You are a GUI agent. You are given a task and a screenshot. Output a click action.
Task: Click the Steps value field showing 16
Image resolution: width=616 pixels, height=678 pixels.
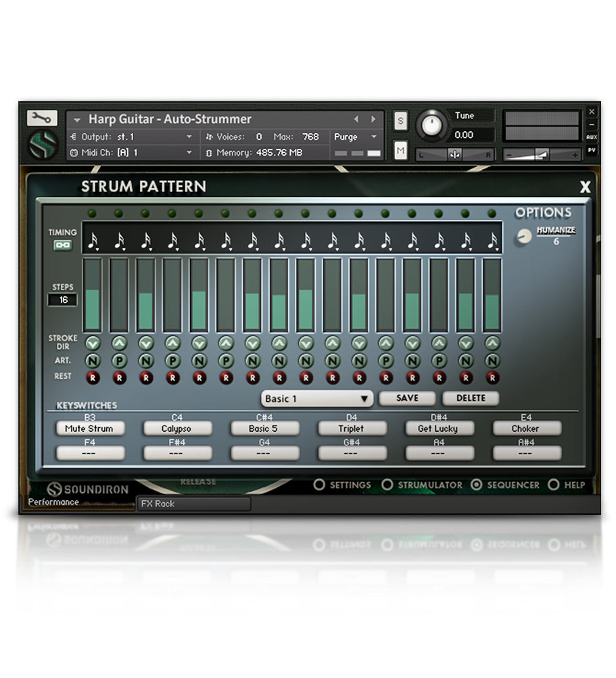tap(63, 300)
